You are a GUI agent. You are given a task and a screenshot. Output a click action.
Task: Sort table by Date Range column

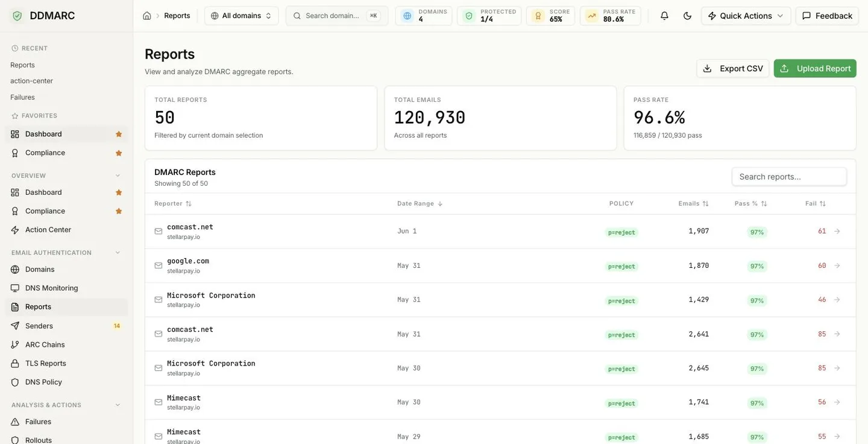point(420,204)
